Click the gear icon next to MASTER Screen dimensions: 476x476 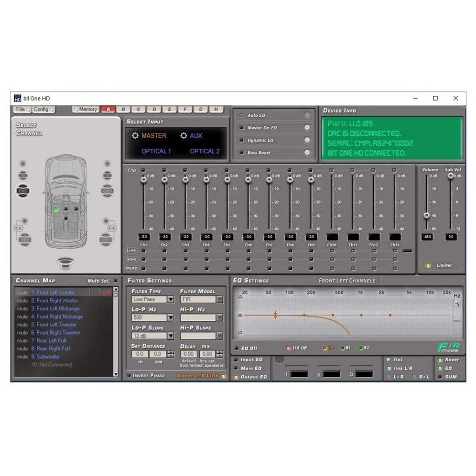135,136
